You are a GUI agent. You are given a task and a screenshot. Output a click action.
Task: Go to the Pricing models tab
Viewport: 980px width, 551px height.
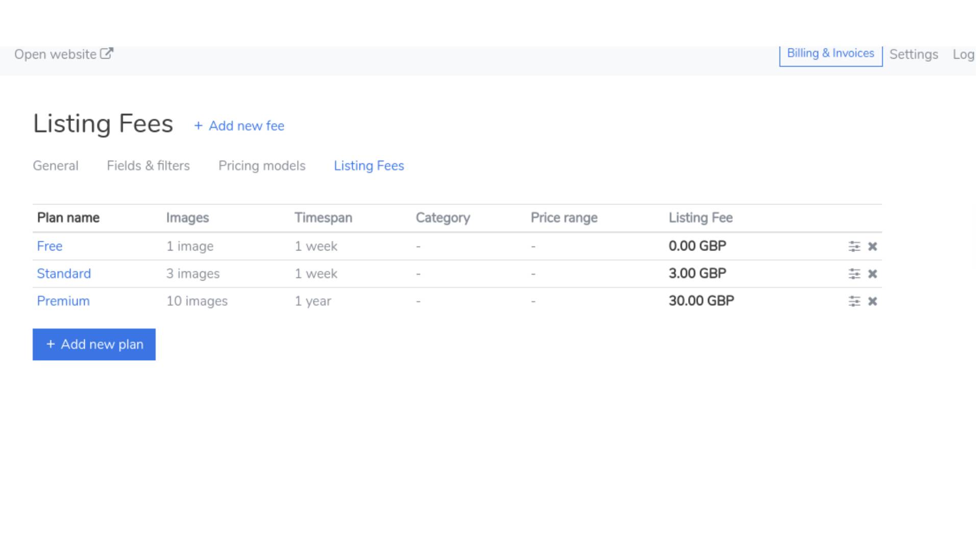coord(262,166)
